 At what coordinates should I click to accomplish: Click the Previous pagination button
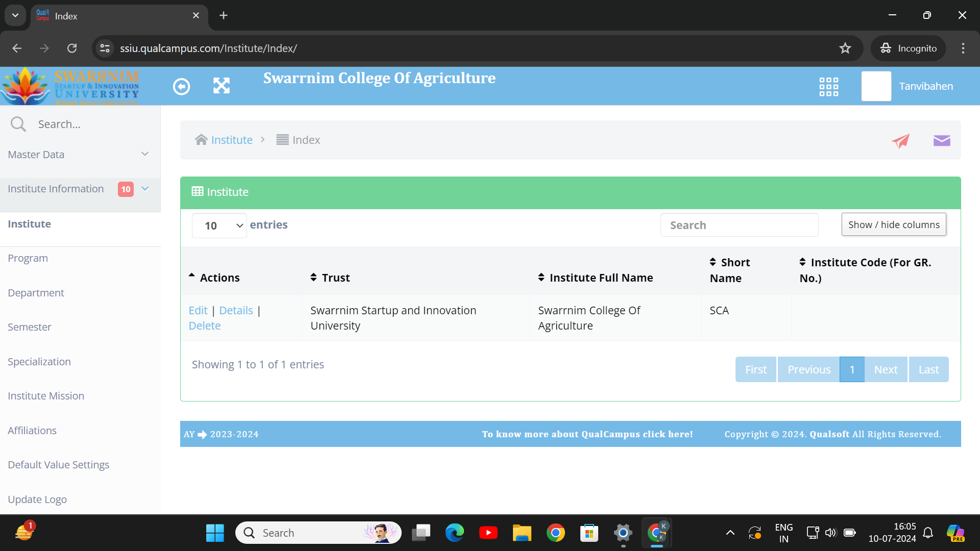[809, 369]
